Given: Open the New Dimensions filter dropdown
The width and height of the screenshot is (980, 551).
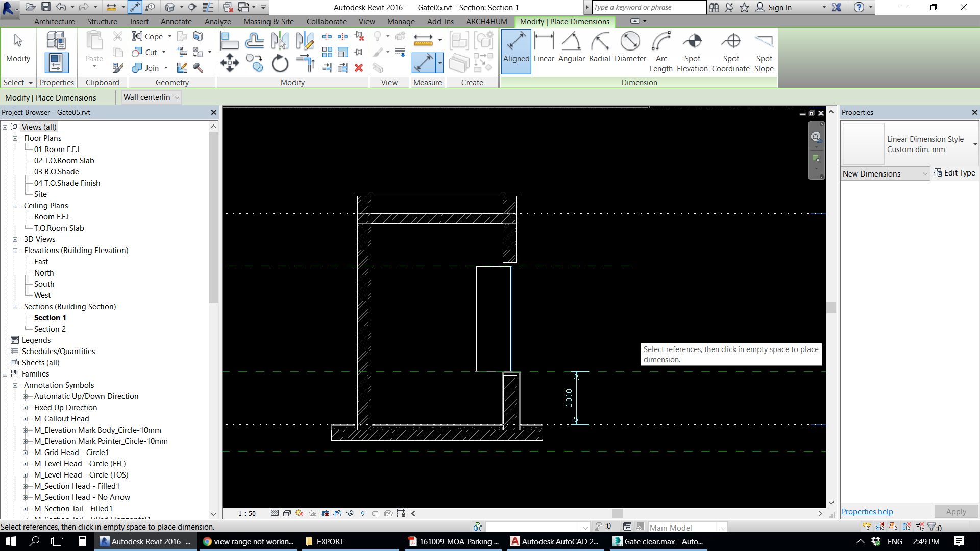Looking at the screenshot, I should tap(885, 173).
